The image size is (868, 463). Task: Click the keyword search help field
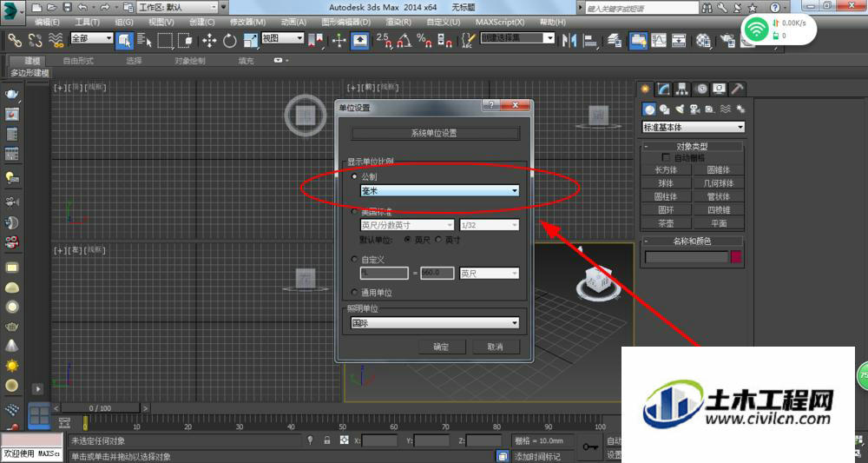tap(642, 8)
